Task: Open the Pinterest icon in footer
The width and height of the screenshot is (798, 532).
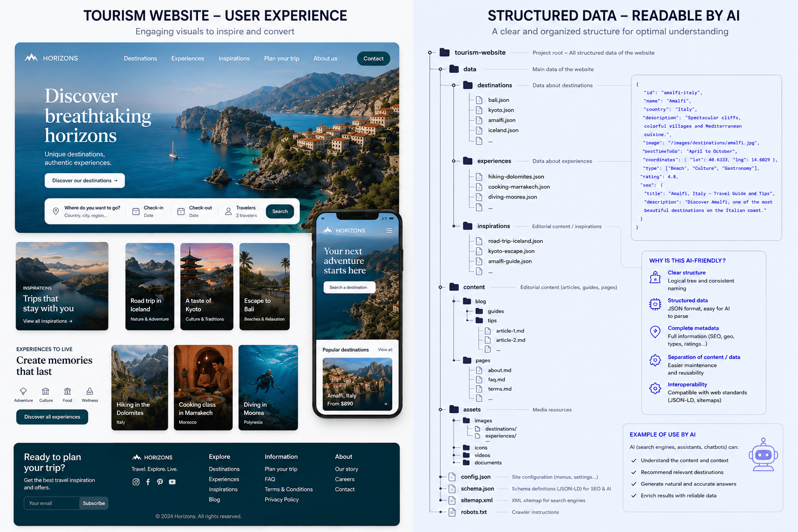Action: [160, 482]
